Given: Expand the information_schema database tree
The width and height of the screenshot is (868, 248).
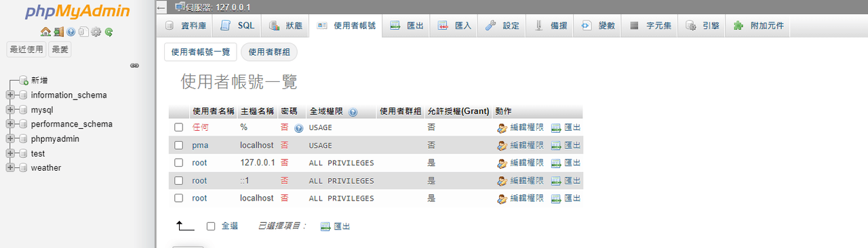Looking at the screenshot, I should tap(10, 95).
